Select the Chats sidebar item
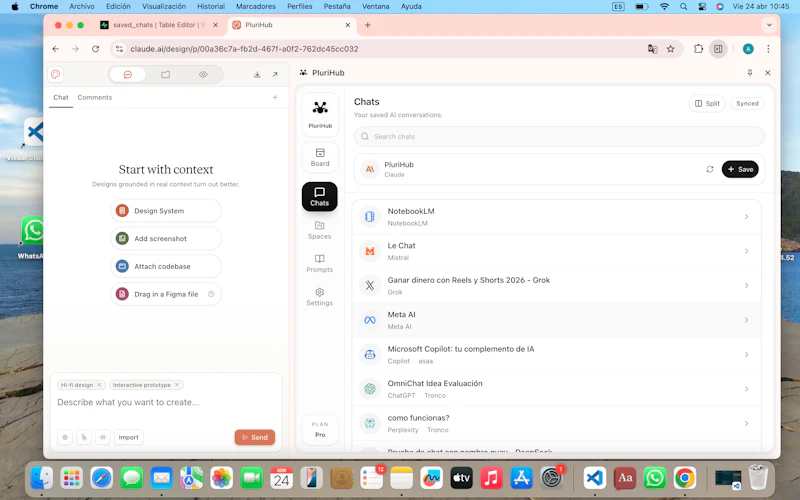Viewport: 800px width, 500px height. coord(319,196)
